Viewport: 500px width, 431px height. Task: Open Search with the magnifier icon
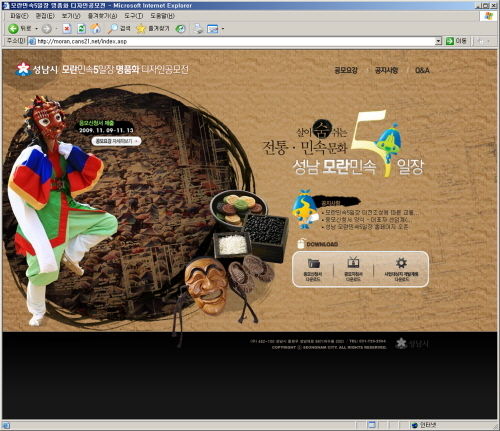point(113,29)
